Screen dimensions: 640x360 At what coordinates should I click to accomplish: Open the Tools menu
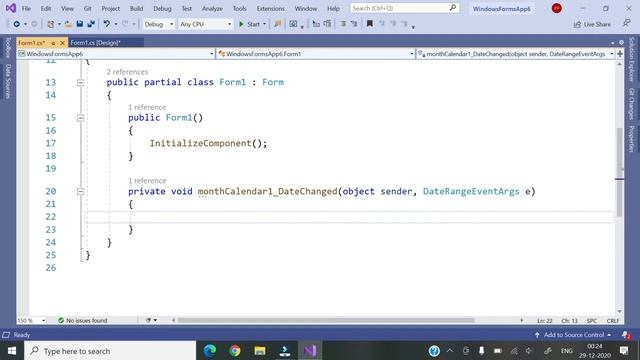(x=240, y=8)
